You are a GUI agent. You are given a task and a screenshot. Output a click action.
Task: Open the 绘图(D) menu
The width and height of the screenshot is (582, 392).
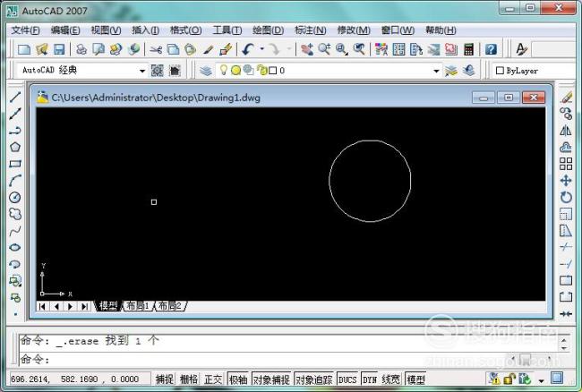(x=268, y=30)
